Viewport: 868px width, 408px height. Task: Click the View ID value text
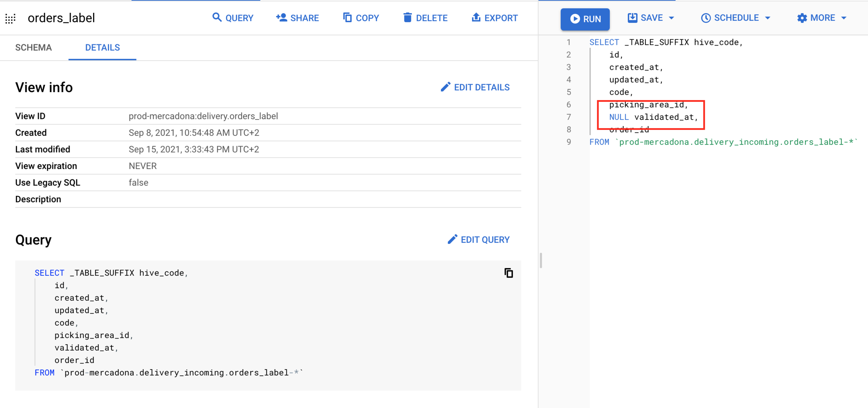pyautogui.click(x=203, y=116)
